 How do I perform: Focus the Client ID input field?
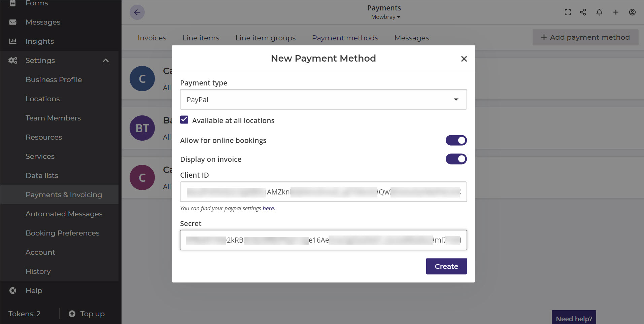tap(323, 192)
